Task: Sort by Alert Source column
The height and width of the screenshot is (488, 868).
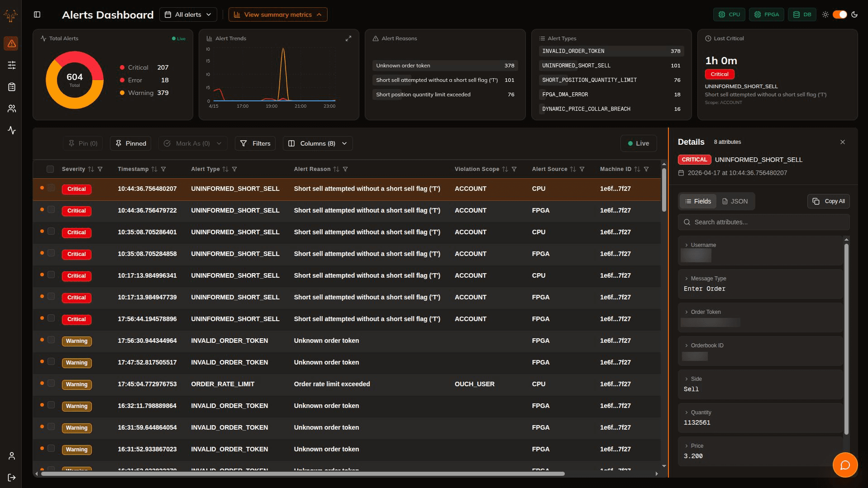Action: click(573, 169)
